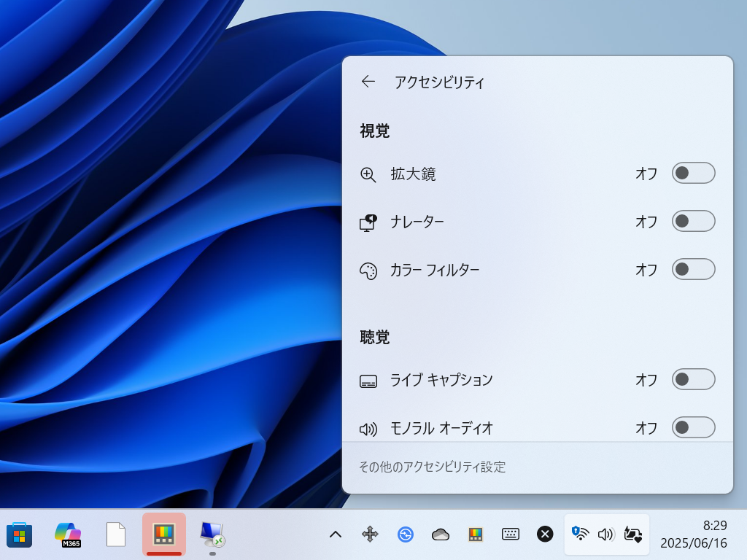Open the touch keyboard tray icon

pyautogui.click(x=510, y=534)
